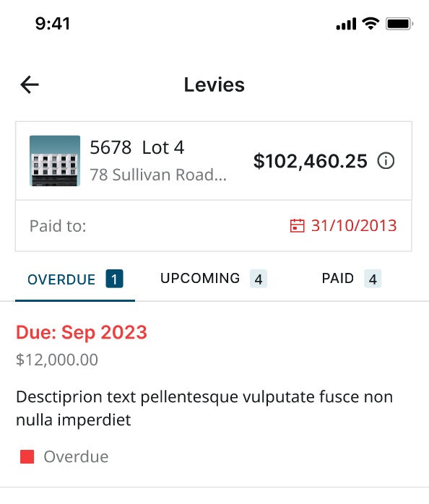Switch to the PAID tab

click(x=351, y=279)
